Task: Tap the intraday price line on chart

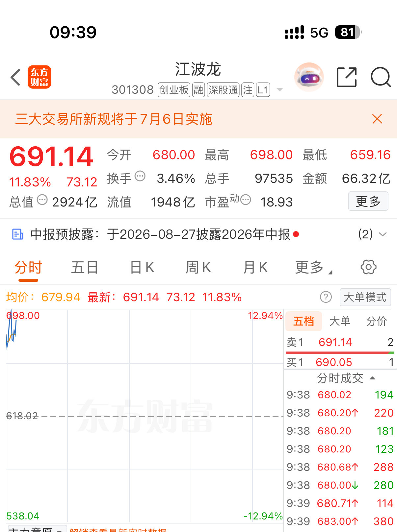Action: 12,330
